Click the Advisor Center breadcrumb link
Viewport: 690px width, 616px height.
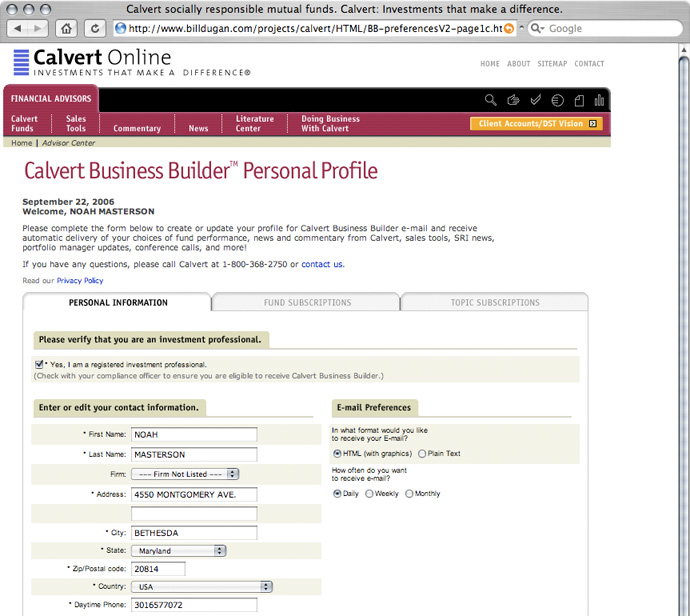tap(68, 143)
